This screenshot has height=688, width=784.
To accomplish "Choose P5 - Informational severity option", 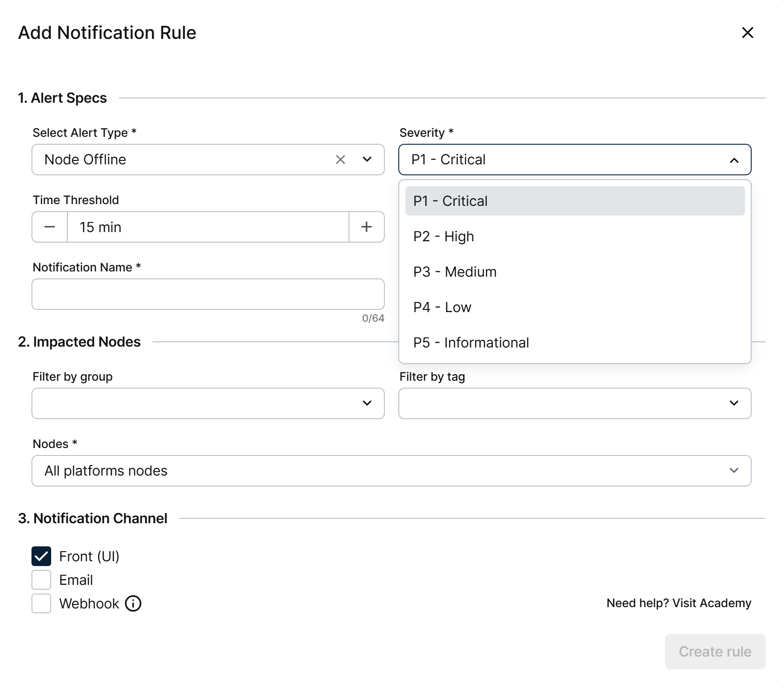I will pyautogui.click(x=575, y=343).
